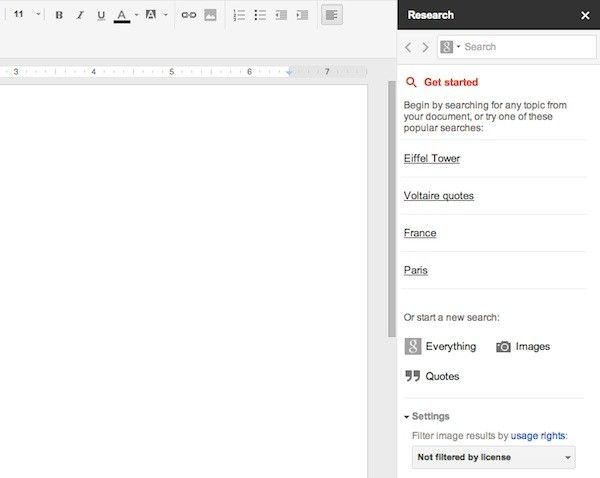Go back in Research panel history
The height and width of the screenshot is (478, 600).
408,47
